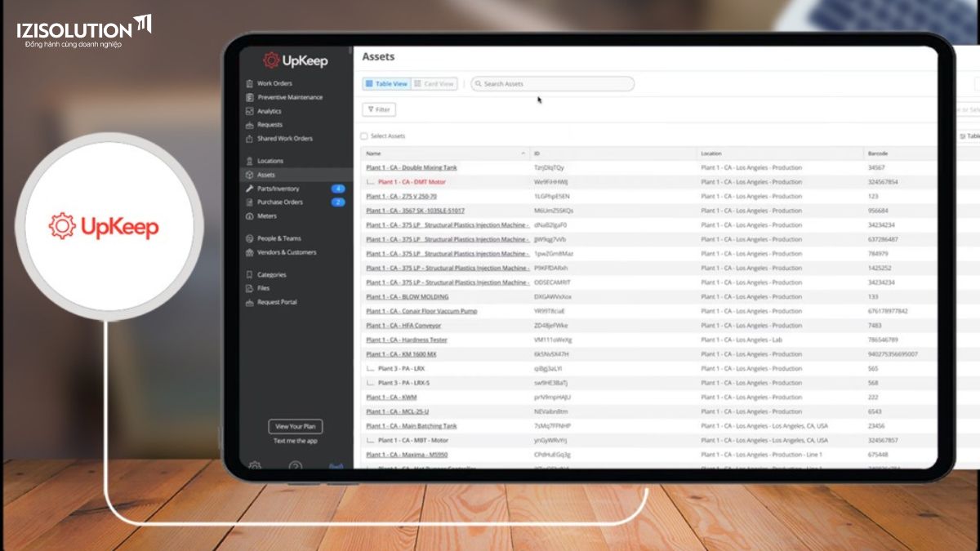Select the Locations icon in sidebar
This screenshot has width=980, height=551.
(250, 161)
